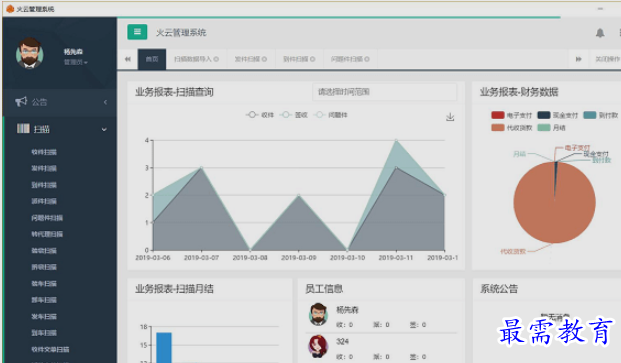Open 收件交单扫描 in the sidebar menu
The height and width of the screenshot is (363, 621).
pos(50,349)
